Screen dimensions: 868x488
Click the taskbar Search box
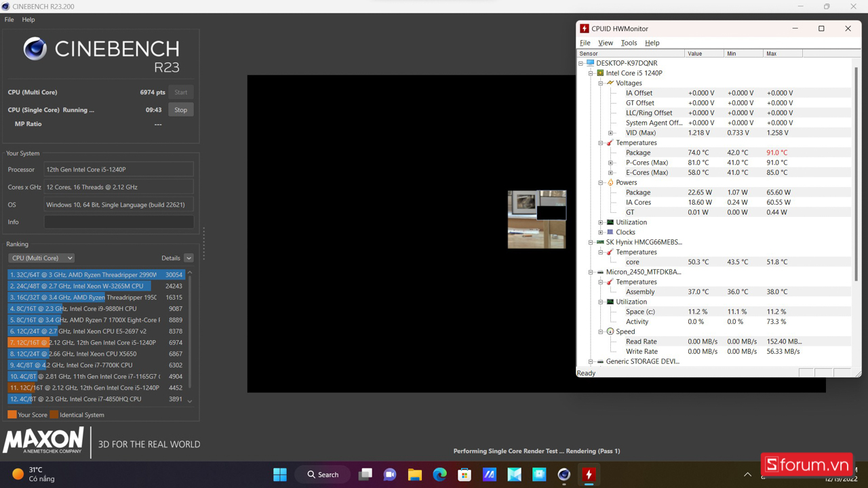pos(323,474)
